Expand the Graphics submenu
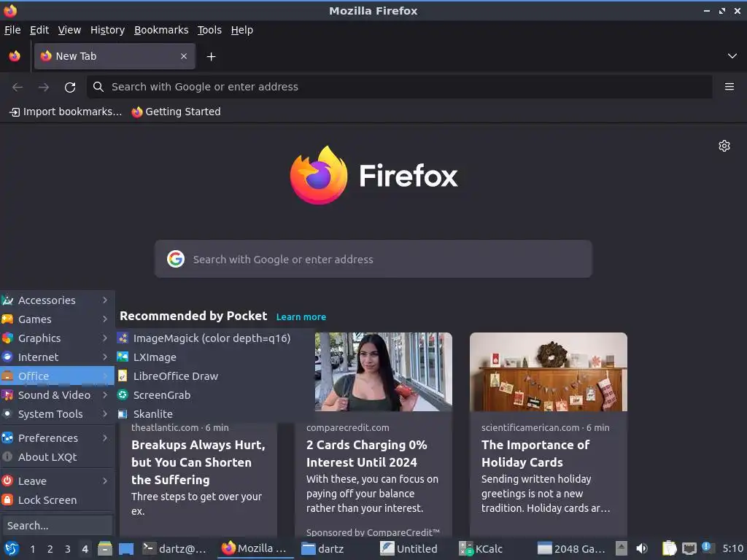Image resolution: width=747 pixels, height=560 pixels. (x=57, y=338)
